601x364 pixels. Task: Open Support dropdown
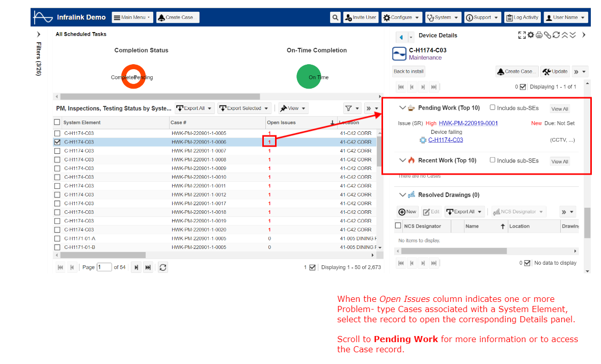(482, 18)
